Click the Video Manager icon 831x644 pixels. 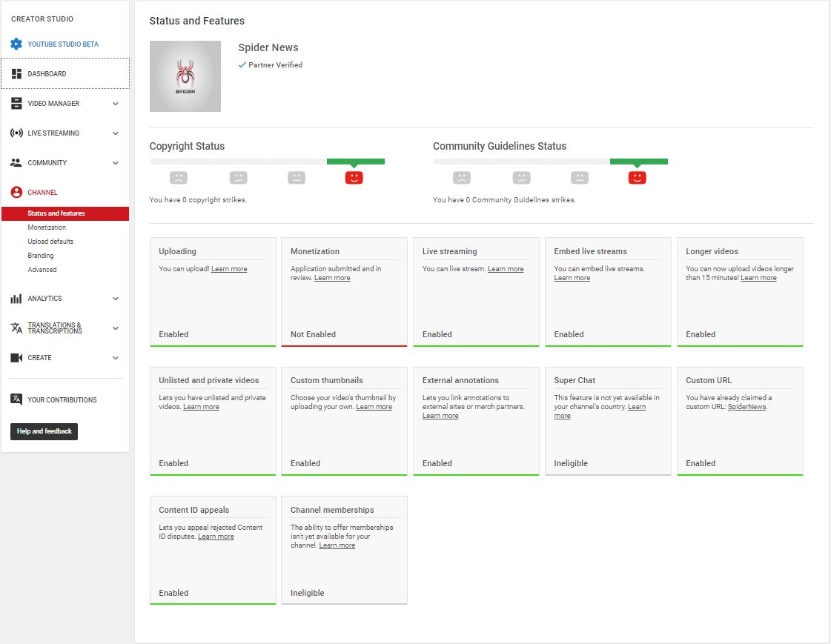coord(16,103)
